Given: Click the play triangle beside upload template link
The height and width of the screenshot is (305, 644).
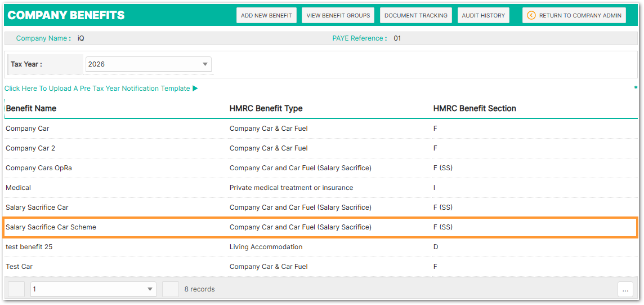Looking at the screenshot, I should (x=195, y=89).
